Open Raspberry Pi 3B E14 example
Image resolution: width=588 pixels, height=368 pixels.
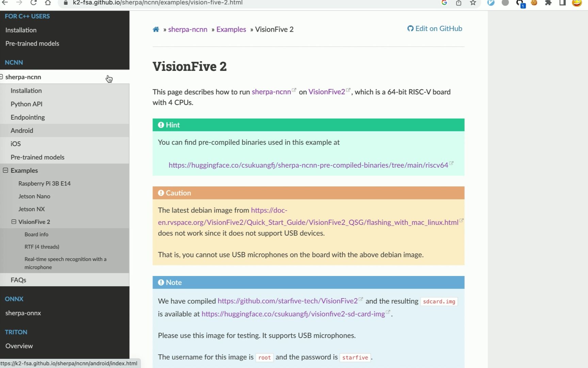45,183
